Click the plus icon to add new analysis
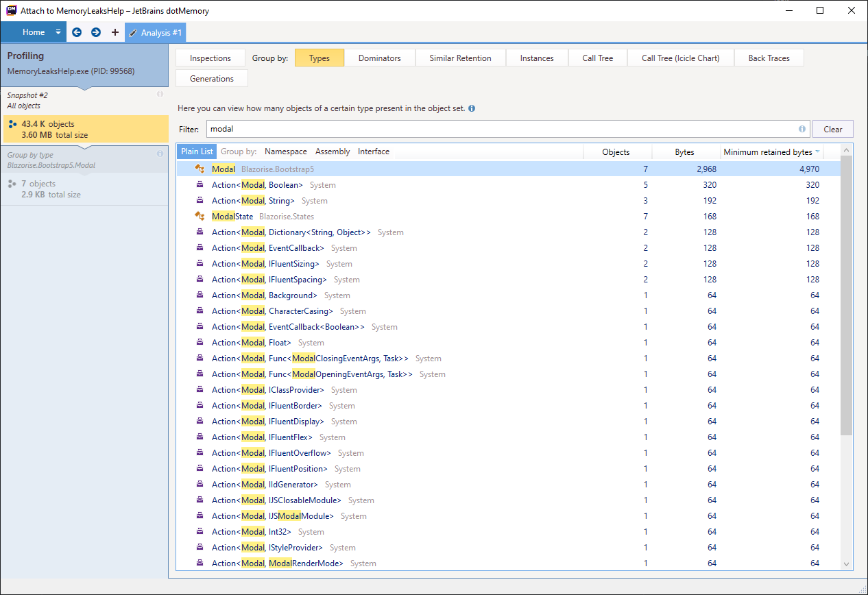Screen dimensions: 868x595 [x=114, y=32]
